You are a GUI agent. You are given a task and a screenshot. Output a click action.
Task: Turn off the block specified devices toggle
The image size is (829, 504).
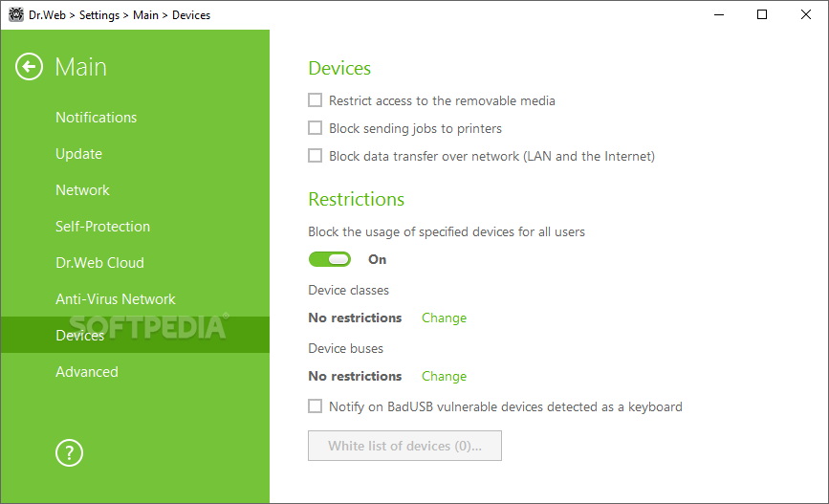click(330, 259)
